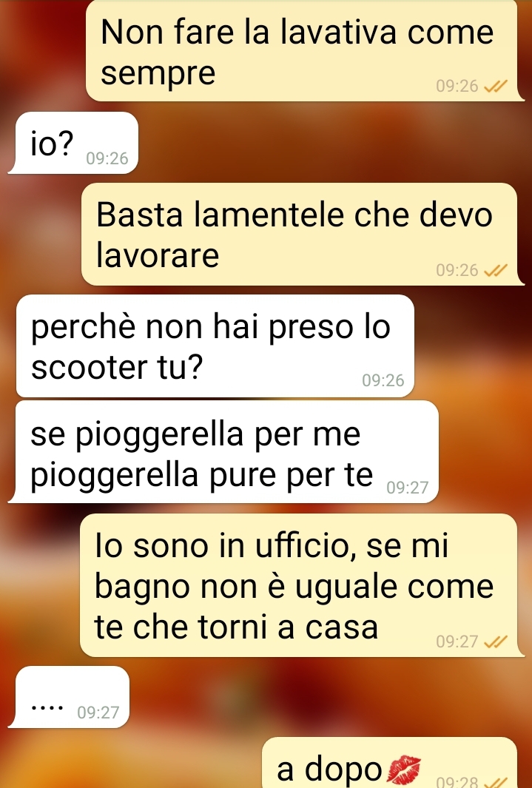Tap the read checkmarks on 'Non fare la lavativa' message
This screenshot has width=532, height=788.
click(495, 87)
